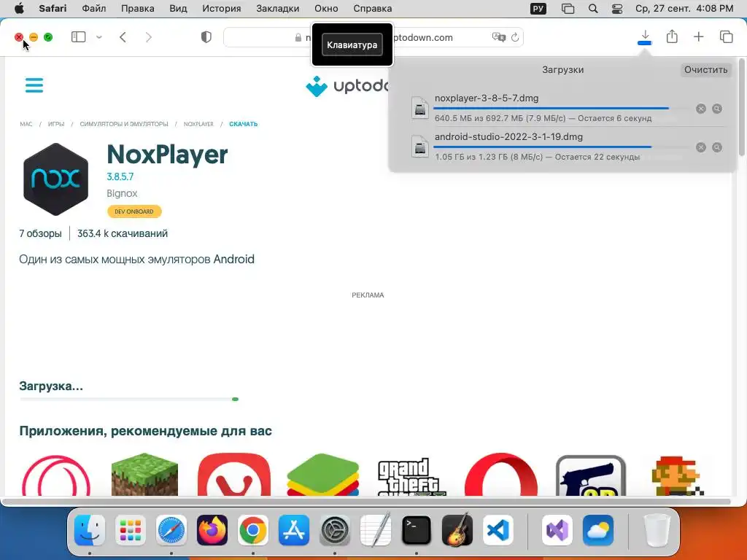Screen dimensions: 747x560
Task: Open the Правка menu
Action: point(137,9)
